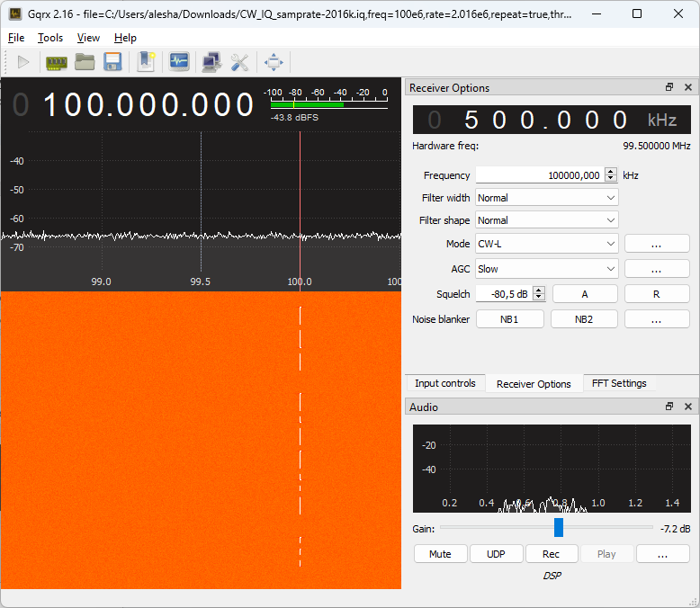Expand the Filter width dropdown
Image resolution: width=700 pixels, height=608 pixels.
[546, 197]
